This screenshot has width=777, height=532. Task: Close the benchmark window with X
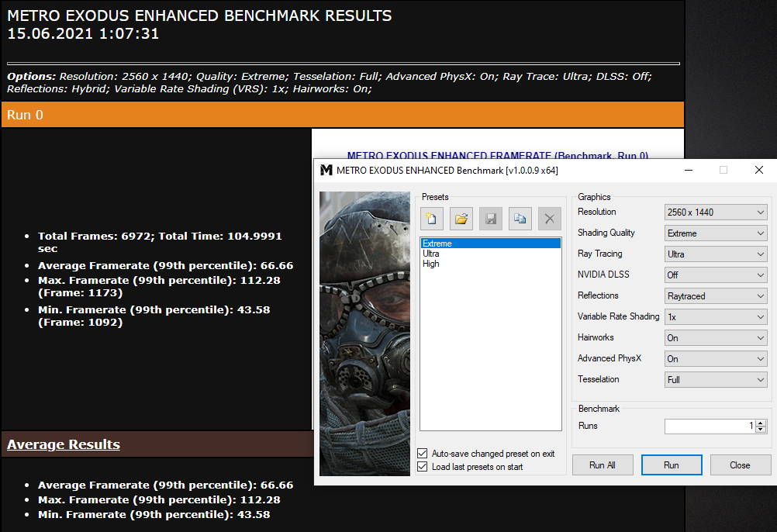tap(758, 170)
